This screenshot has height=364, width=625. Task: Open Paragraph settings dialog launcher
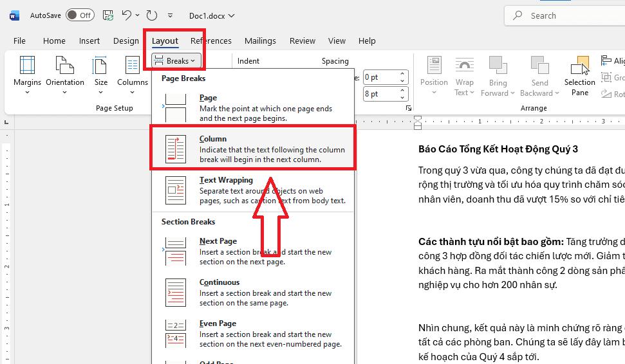[x=409, y=108]
